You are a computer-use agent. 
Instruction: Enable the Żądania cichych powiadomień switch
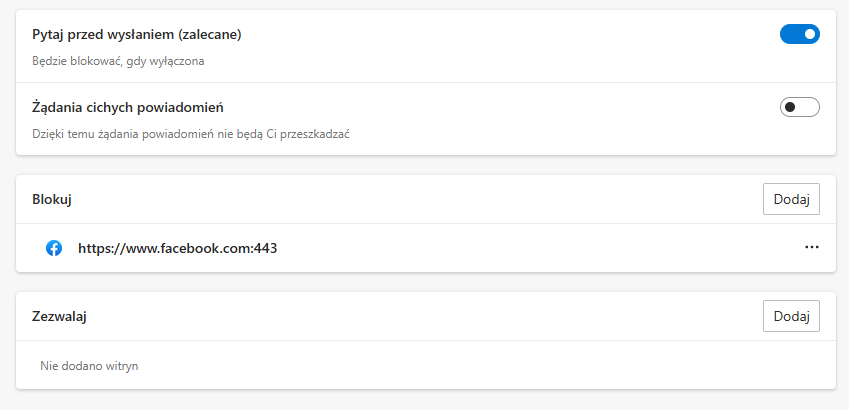click(800, 107)
